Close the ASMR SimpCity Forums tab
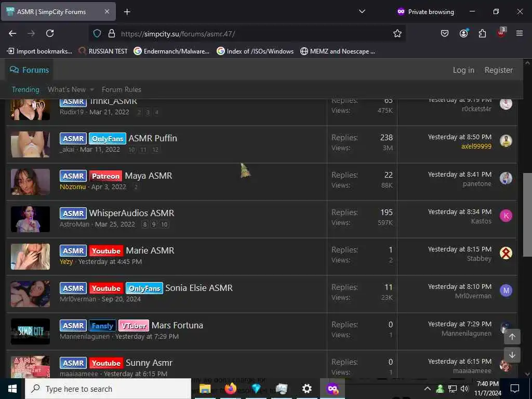This screenshot has height=399, width=532. tap(107, 11)
